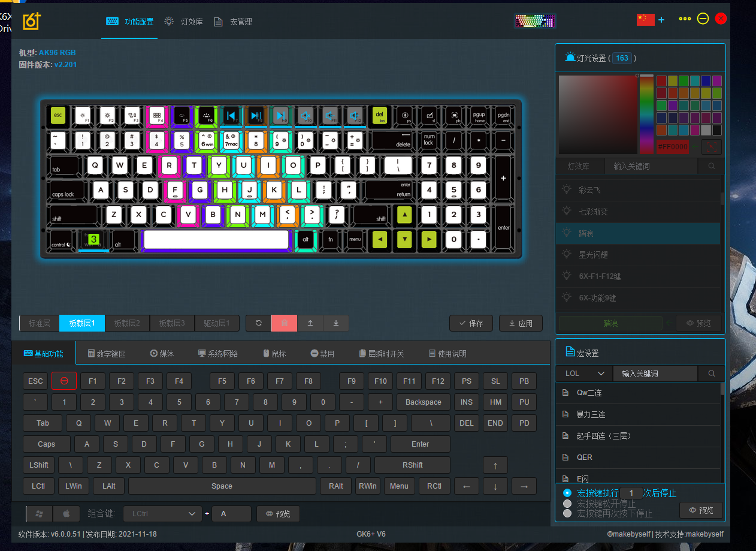The height and width of the screenshot is (551, 756).
Task: Click the macro repeat count field
Action: [631, 493]
